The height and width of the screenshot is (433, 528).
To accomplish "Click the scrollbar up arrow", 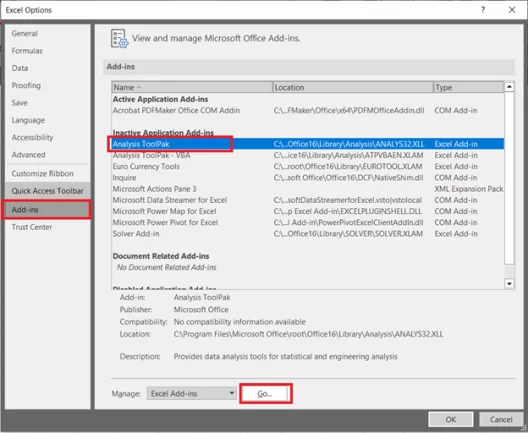I will click(509, 87).
